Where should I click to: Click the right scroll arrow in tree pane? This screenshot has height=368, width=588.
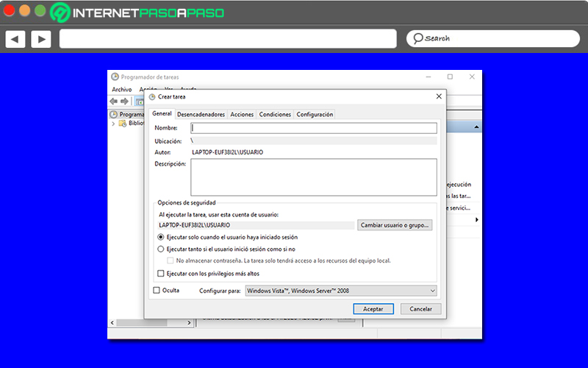(x=189, y=322)
